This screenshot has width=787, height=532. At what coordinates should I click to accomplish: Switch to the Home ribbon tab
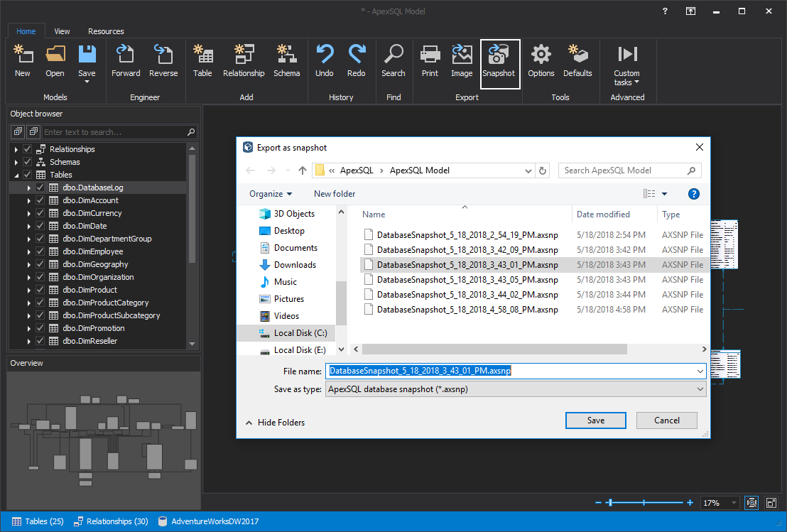pos(26,31)
